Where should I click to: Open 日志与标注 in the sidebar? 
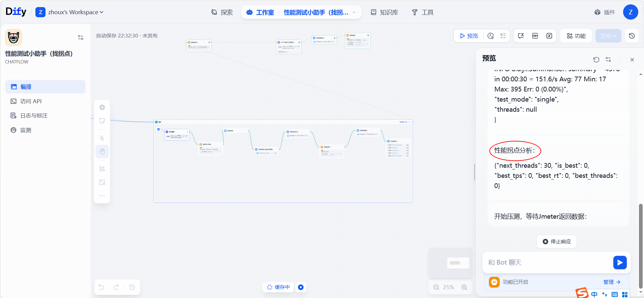coord(34,116)
